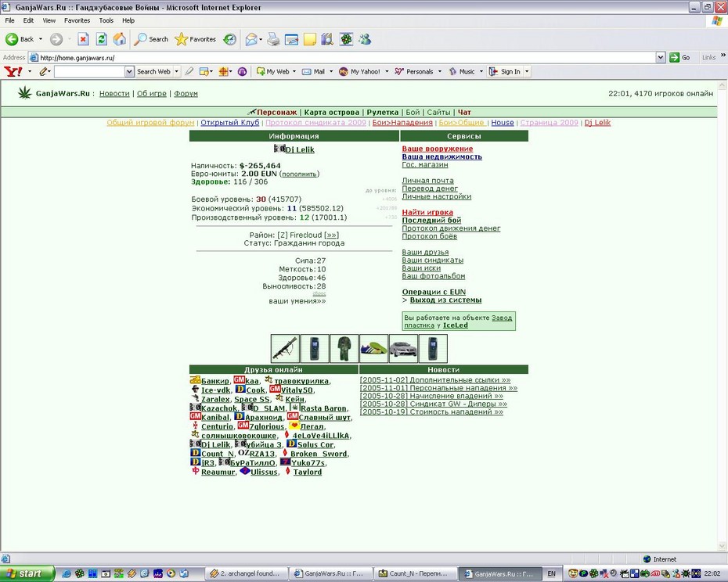Open ваши умения»» link
728x582 pixels.
pos(297,300)
